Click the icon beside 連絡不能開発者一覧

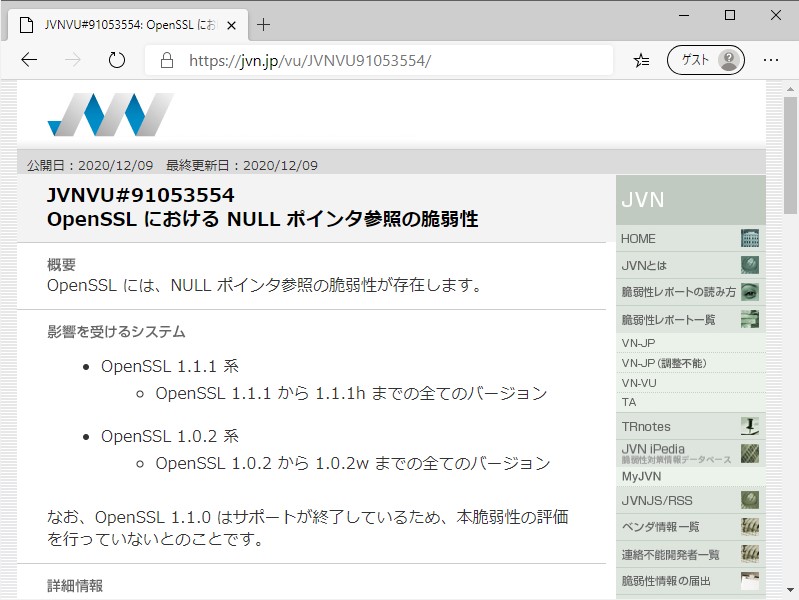[750, 554]
